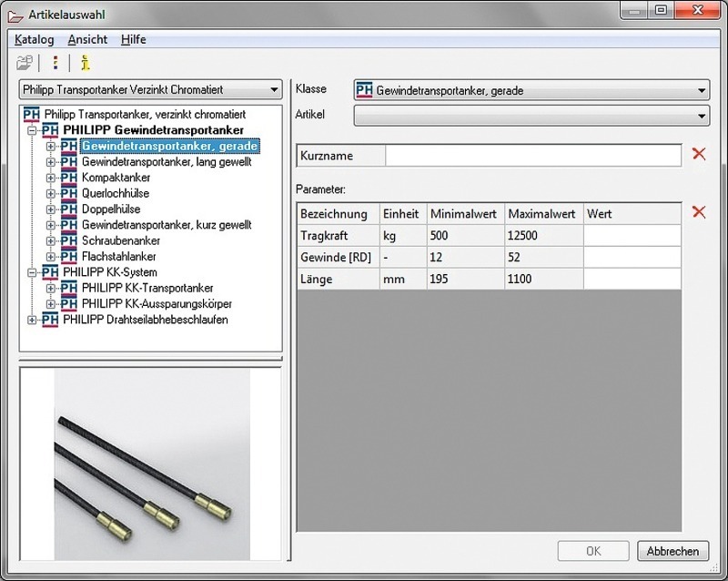Select PHILIPP KK-Aussparungskörper tree item
This screenshot has width=728, height=581.
[x=157, y=304]
